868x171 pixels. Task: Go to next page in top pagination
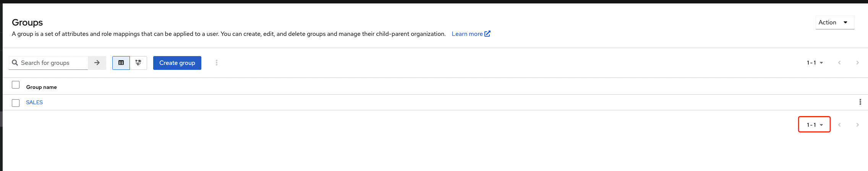click(857, 63)
